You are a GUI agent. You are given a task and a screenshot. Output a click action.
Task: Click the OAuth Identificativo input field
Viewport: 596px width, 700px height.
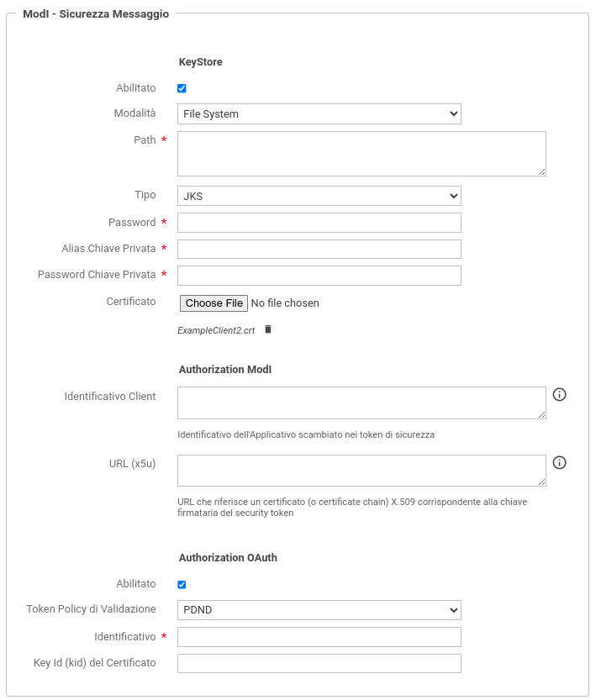319,637
